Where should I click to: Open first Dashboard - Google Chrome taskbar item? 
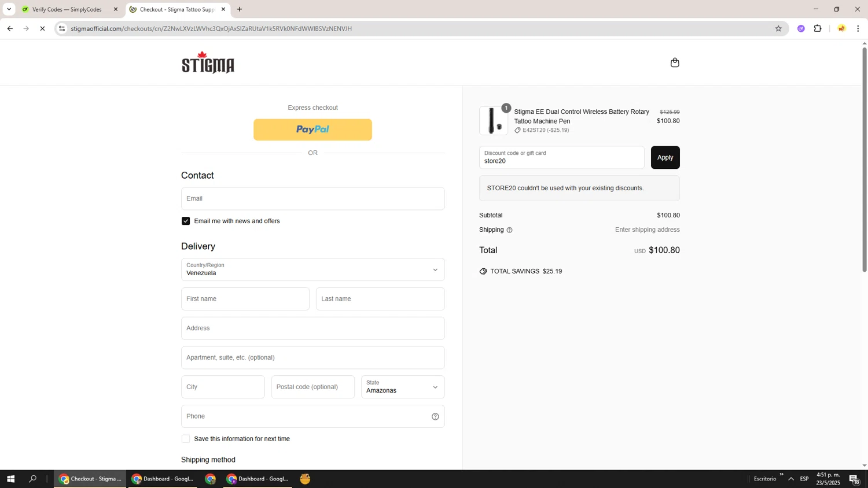163,479
